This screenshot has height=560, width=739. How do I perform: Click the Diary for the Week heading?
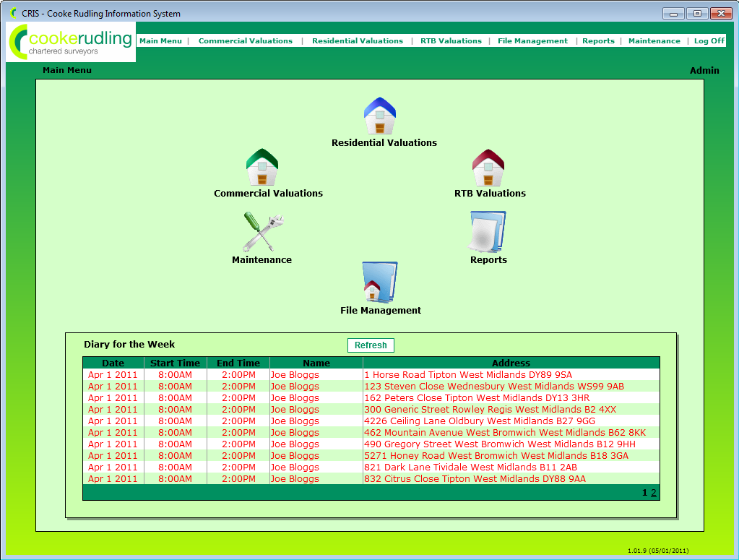(129, 345)
